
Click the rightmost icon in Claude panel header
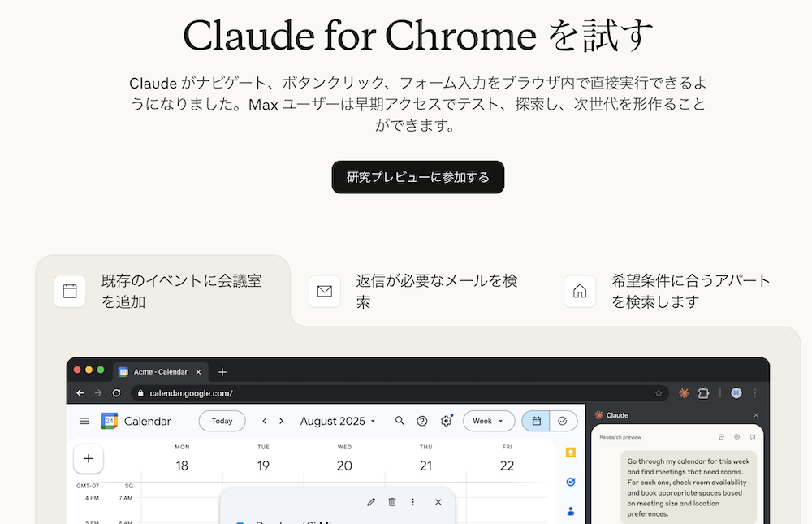(x=753, y=437)
